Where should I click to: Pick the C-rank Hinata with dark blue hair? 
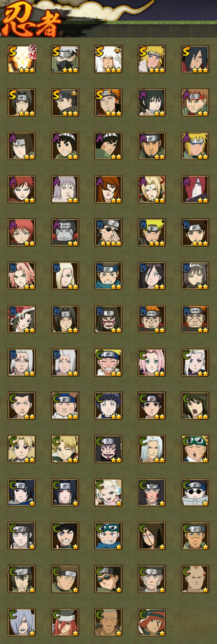click(108, 406)
